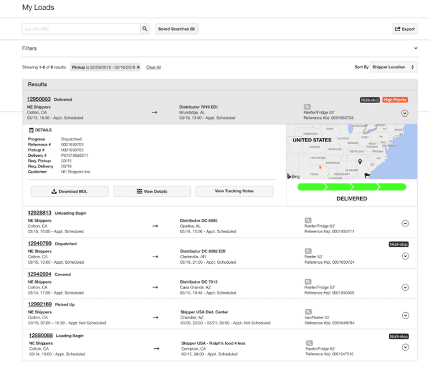Open the Saved Searches button

click(x=177, y=29)
